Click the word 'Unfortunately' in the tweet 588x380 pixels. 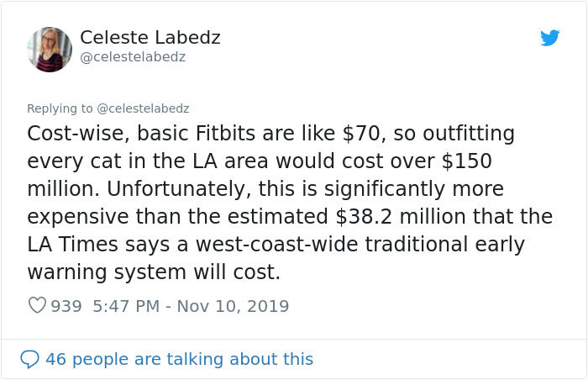[x=176, y=189]
